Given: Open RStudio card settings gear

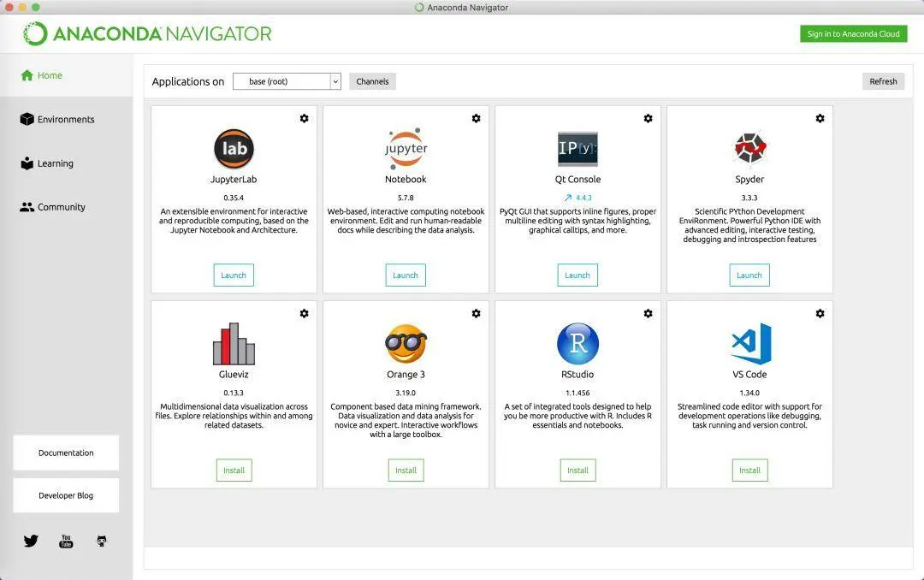Looking at the screenshot, I should (x=649, y=314).
